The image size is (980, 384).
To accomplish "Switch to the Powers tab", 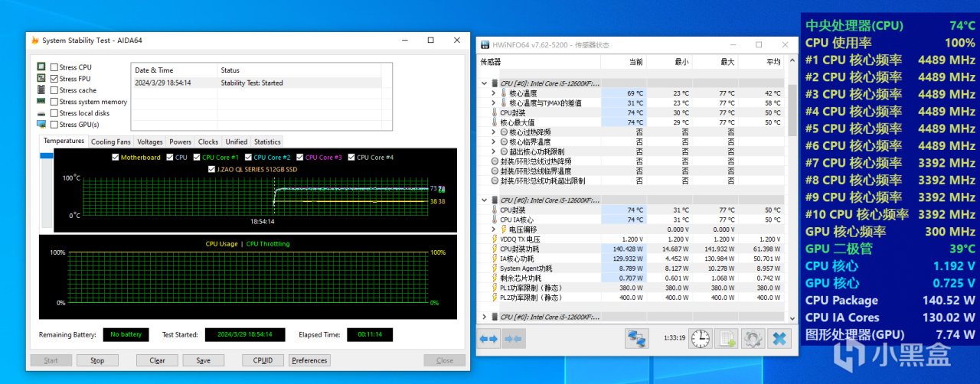I will [x=181, y=142].
